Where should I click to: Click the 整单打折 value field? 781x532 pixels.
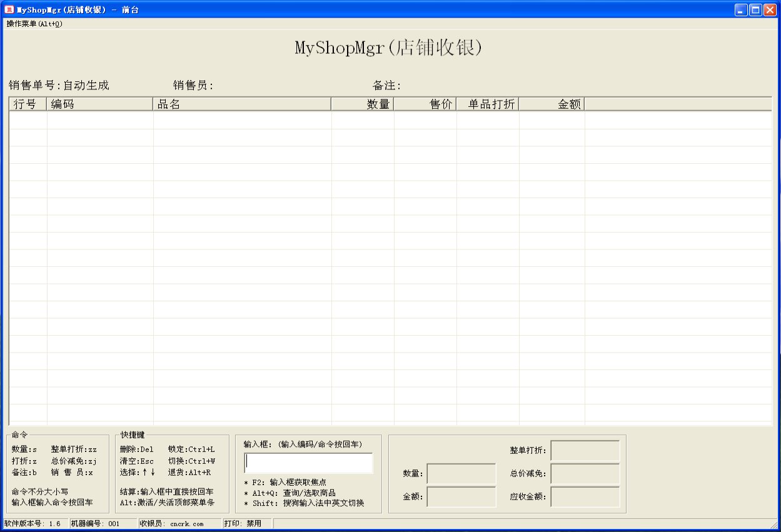pos(585,451)
